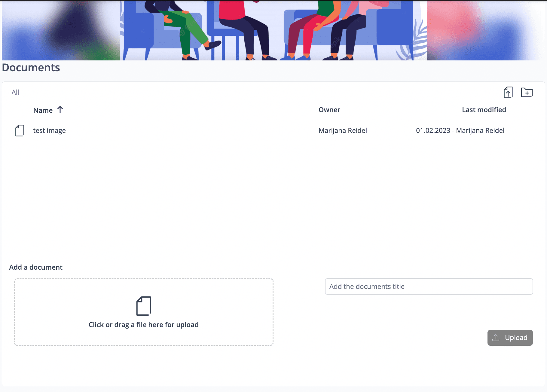The image size is (547, 392).
Task: Click the owner Marijana Reidel in the row
Action: [x=343, y=130]
